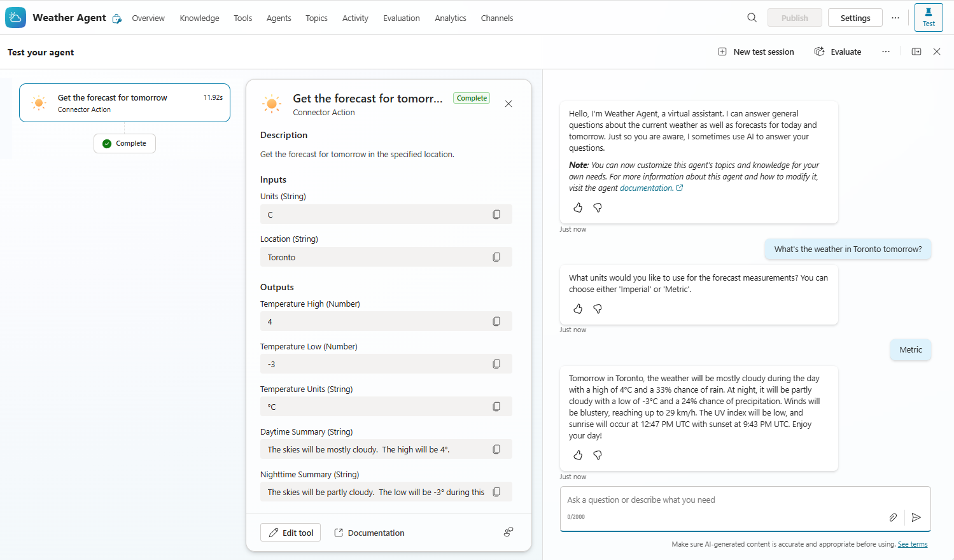Viewport: 954px width, 560px height.
Task: Send the chat message
Action: 916,517
